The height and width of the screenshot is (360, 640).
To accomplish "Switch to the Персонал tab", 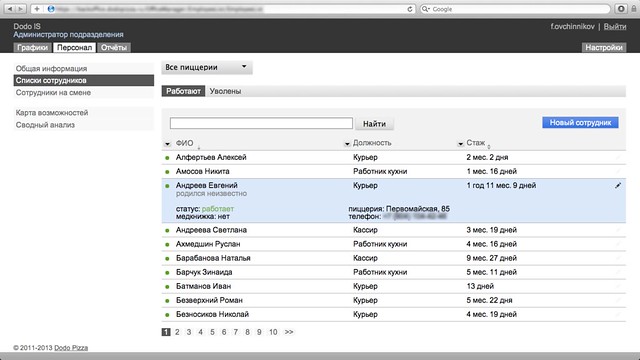I will tap(74, 47).
